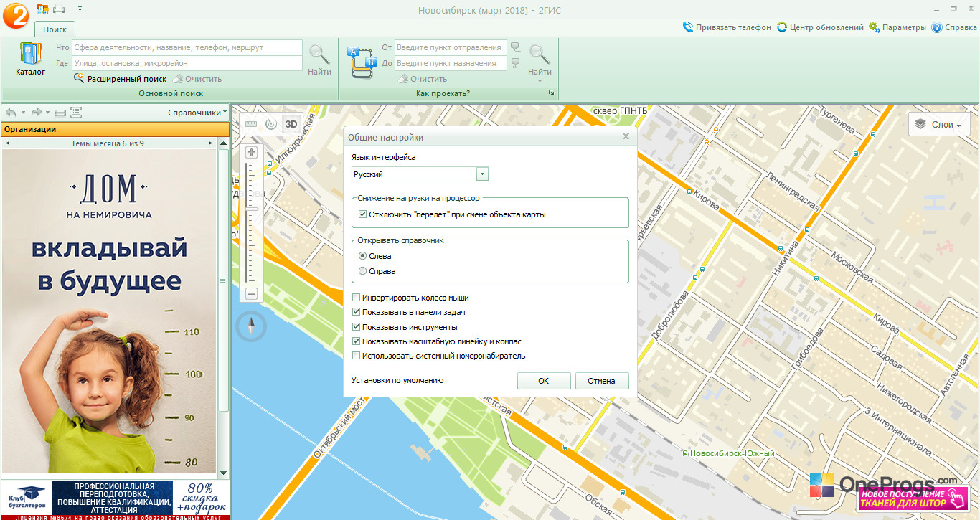
Task: Click Привязать телефон
Action: 727,27
